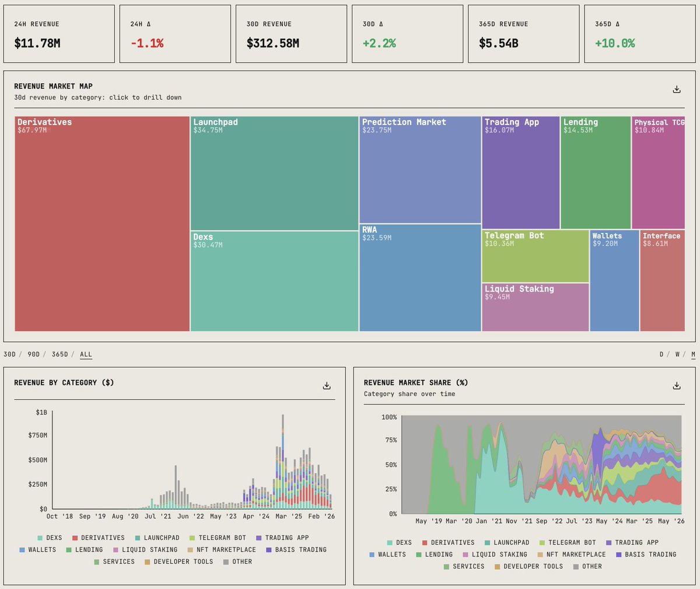Toggle WALLETS in Market Share legend
The height and width of the screenshot is (589, 700).
[387, 554]
